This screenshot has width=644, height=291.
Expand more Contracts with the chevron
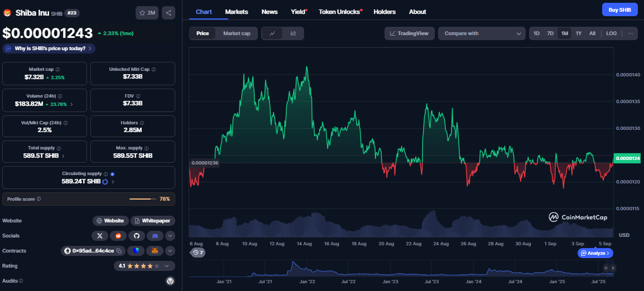coord(170,251)
